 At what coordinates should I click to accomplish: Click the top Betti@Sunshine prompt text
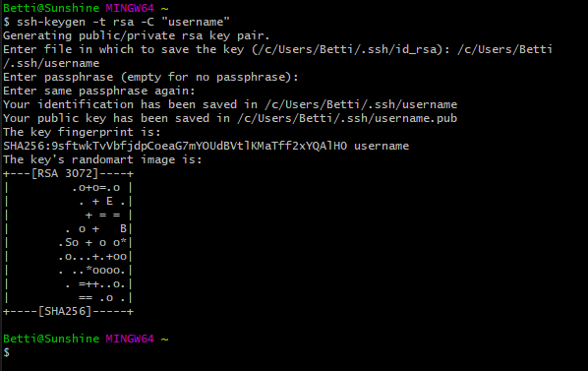click(51, 8)
